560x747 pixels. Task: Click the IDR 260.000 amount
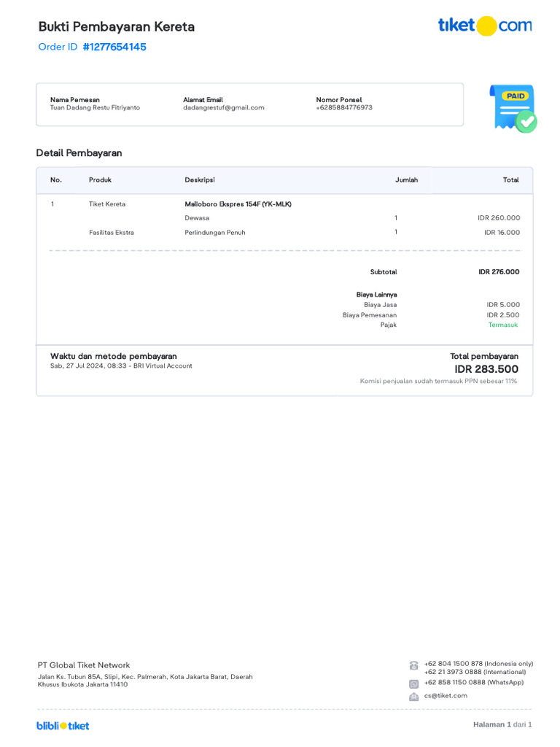click(499, 217)
